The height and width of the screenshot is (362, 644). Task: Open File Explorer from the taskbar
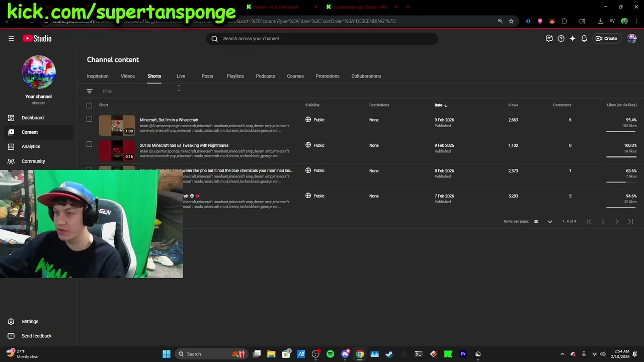click(271, 354)
